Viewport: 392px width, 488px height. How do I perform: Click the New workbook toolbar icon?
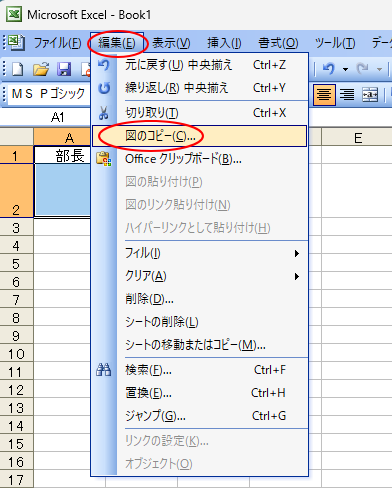click(18, 69)
